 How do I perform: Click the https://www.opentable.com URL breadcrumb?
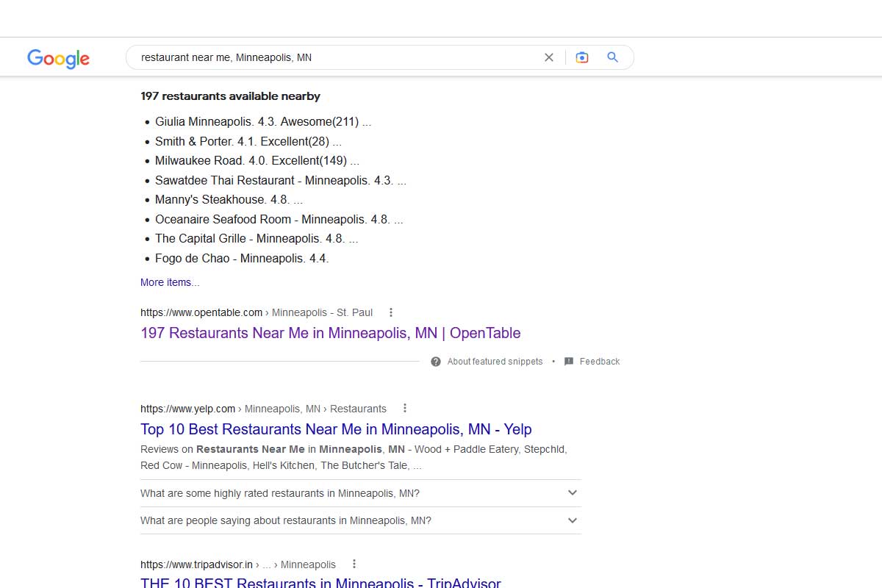click(257, 312)
